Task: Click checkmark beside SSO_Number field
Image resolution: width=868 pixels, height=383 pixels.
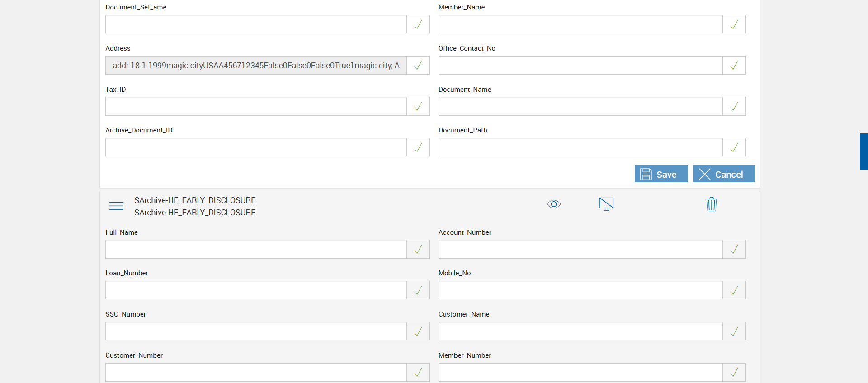Action: pos(418,331)
